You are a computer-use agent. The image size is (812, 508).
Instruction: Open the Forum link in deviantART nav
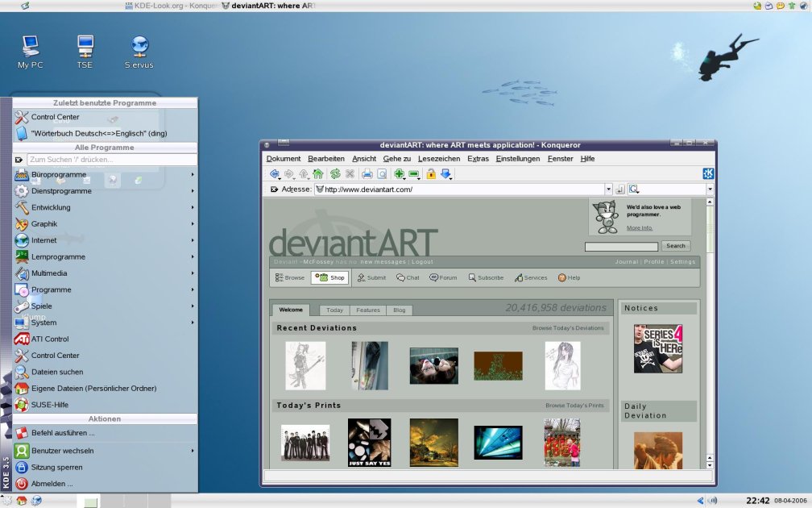[x=443, y=278]
